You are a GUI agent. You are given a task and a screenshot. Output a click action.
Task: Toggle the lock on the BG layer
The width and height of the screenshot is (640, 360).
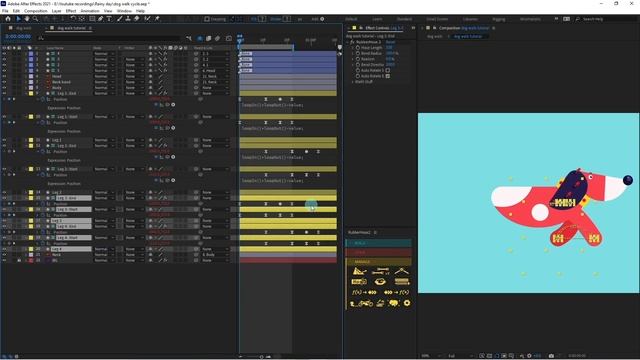[x=19, y=260]
